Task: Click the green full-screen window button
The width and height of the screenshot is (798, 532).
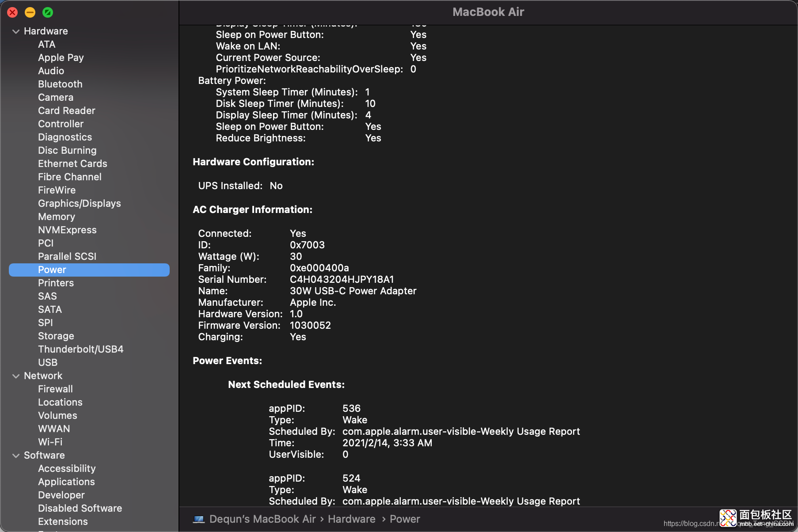Action: point(48,12)
